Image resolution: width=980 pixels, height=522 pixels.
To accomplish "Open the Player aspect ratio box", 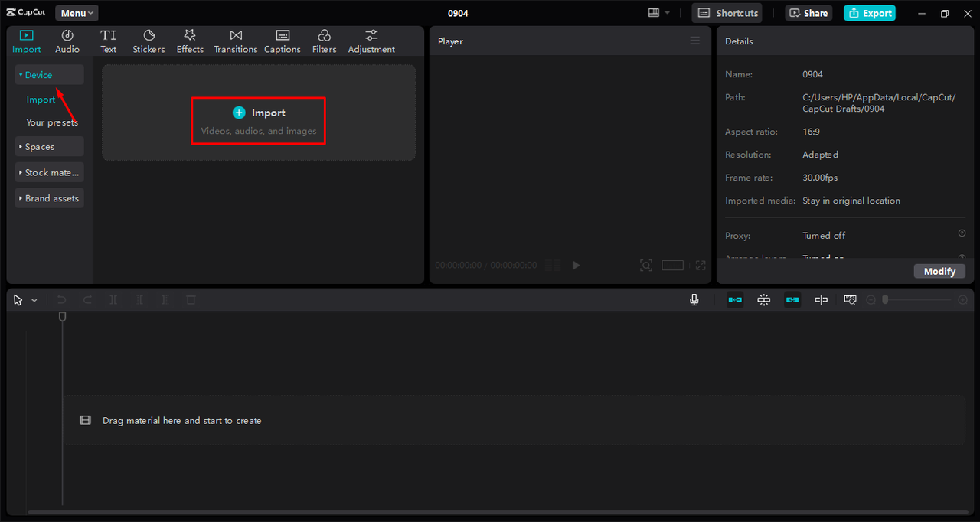I will coord(672,265).
